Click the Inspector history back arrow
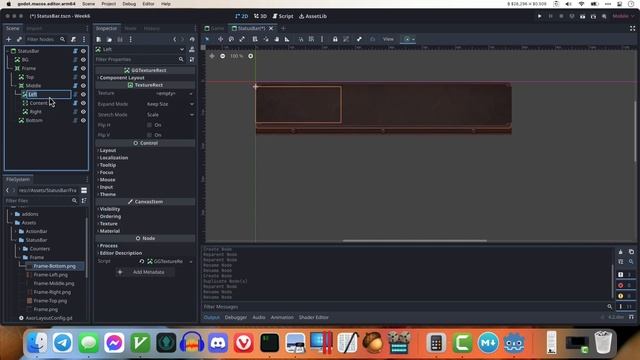The image size is (640, 360). point(175,39)
